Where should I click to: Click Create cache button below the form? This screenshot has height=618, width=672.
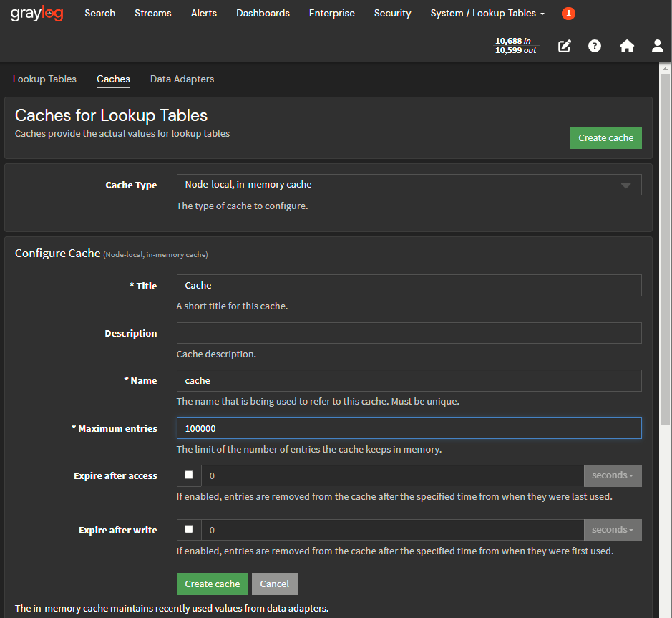coord(213,584)
